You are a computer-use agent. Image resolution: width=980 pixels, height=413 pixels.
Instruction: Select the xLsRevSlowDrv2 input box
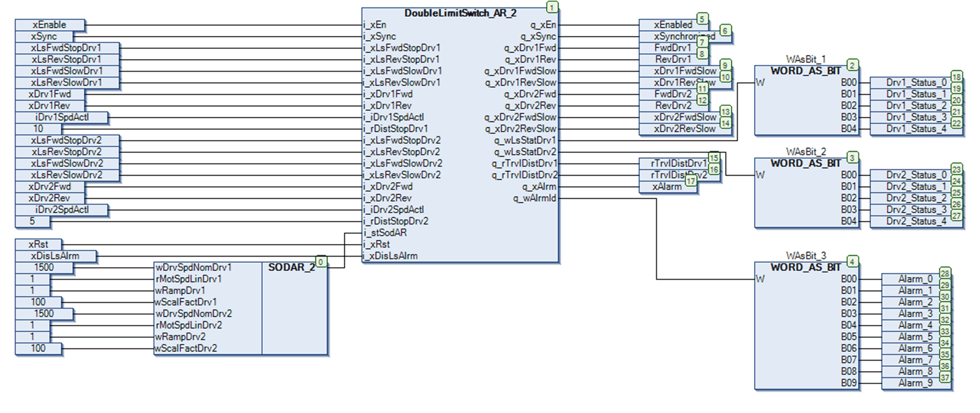pyautogui.click(x=67, y=175)
